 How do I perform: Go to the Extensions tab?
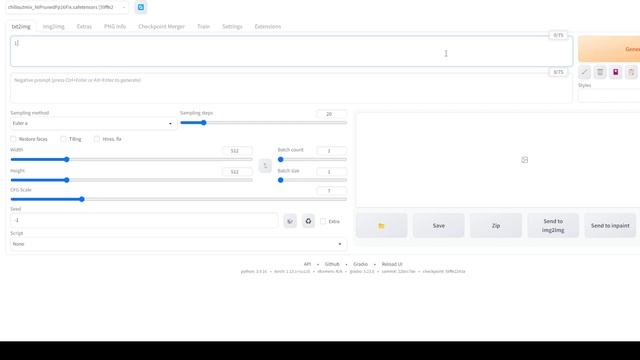(x=268, y=27)
